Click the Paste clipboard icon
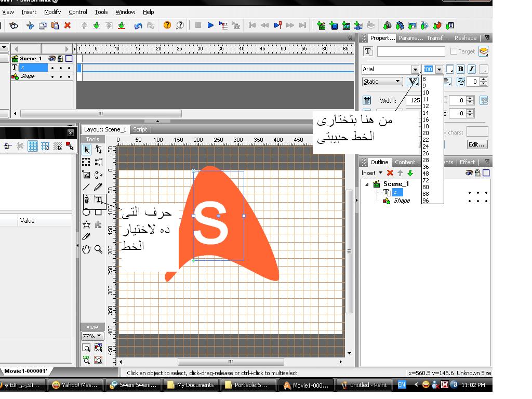532x399 pixels. (x=55, y=25)
